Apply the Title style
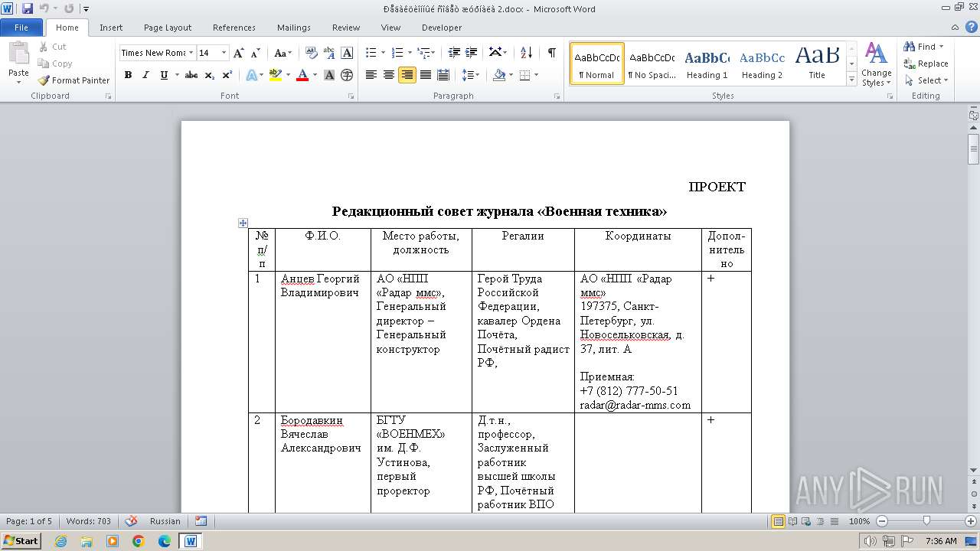 (x=817, y=64)
